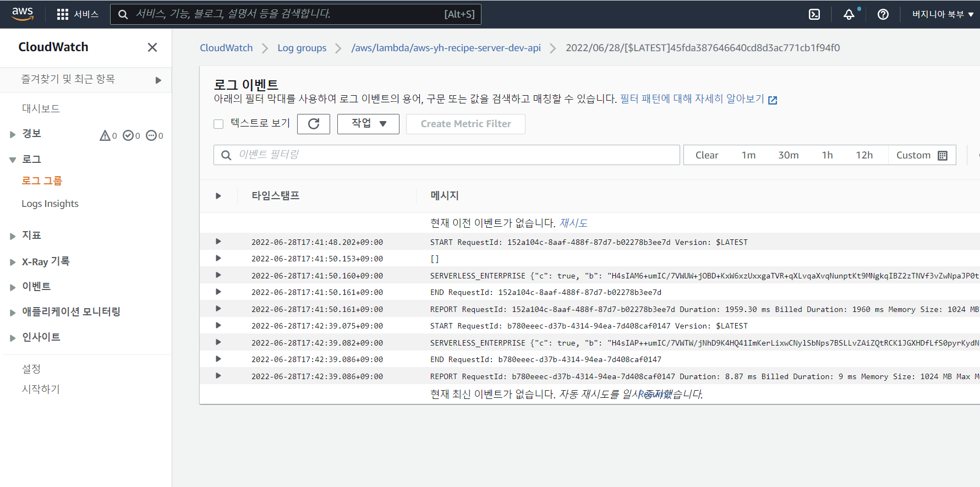Open 시작하기 in the sidebar
The width and height of the screenshot is (980, 487).
(41, 389)
